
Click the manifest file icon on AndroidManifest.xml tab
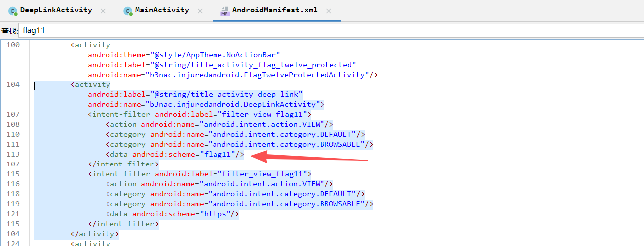click(225, 11)
